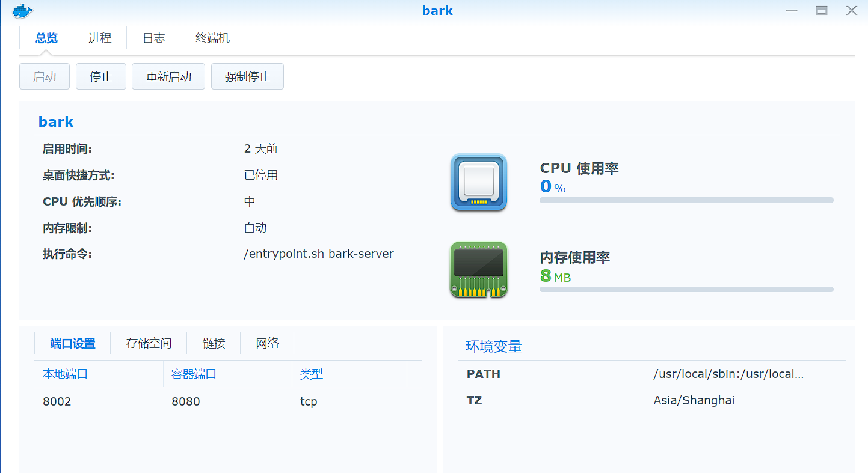868x473 pixels.
Task: Open the 终端机 tab
Action: [212, 38]
